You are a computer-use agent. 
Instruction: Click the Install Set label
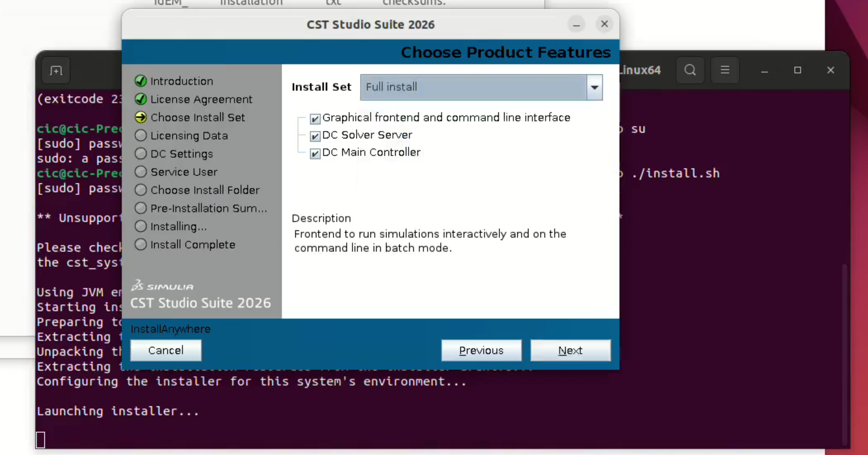point(322,87)
